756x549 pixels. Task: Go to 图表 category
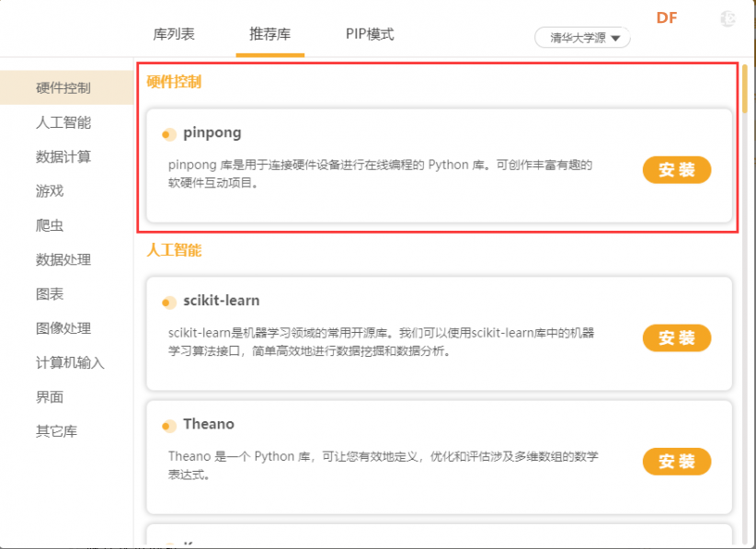click(50, 294)
